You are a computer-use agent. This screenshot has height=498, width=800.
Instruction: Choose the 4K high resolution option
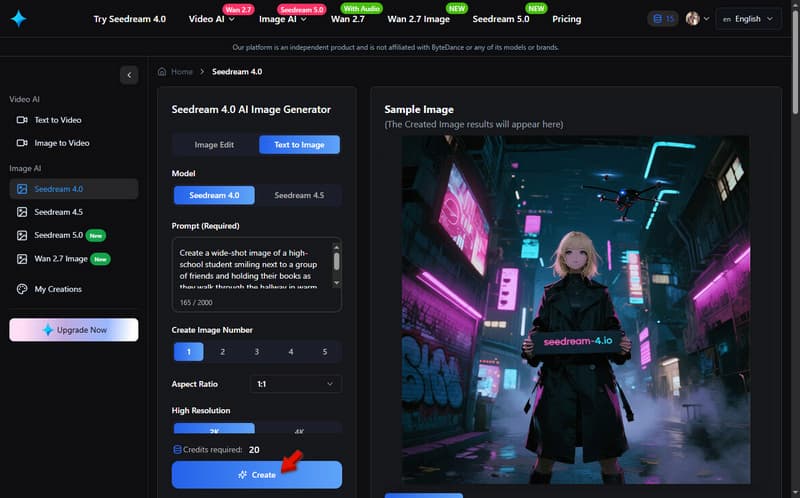pos(299,429)
